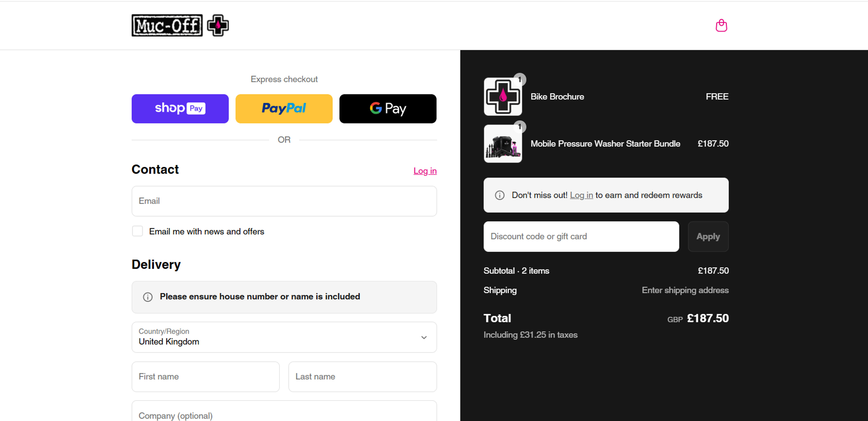Screen dimensions: 868x421
Task: Focus the Email input field
Action: pos(284,201)
